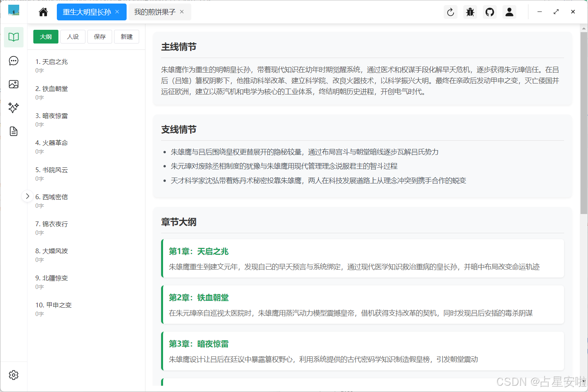This screenshot has width=588, height=392.
Task: Click the main plot paragraph about 朱雄鹰
Action: tap(361, 81)
